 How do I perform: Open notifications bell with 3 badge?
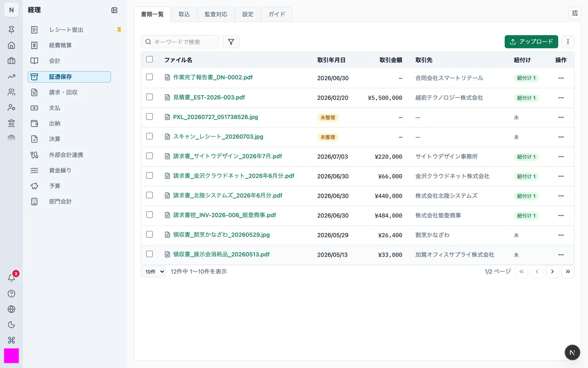coord(11,278)
